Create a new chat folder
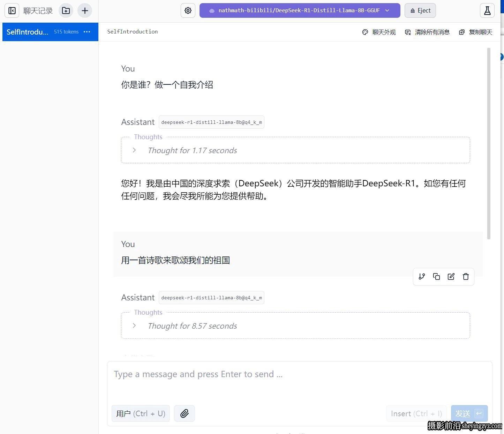This screenshot has height=434, width=504. tap(66, 10)
